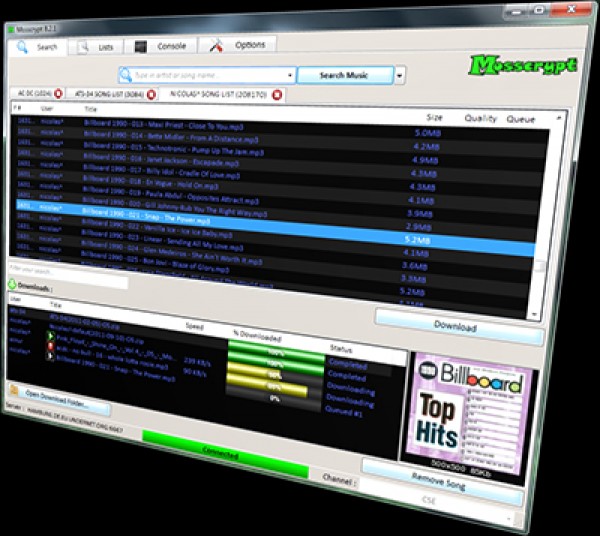Select the AC DC results tab
Image resolution: width=600 pixels, height=536 pixels.
coord(34,93)
